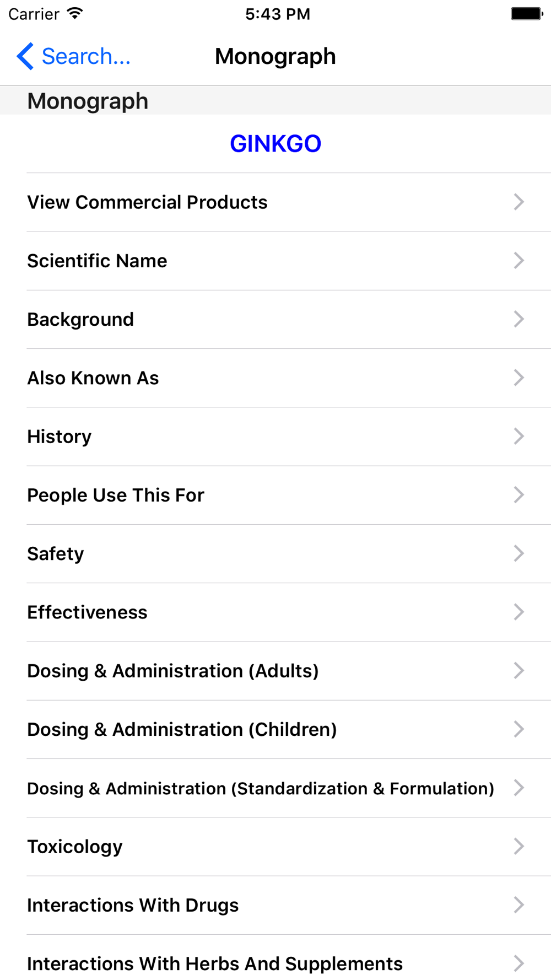551x980 pixels.
Task: View the Effectiveness section
Action: 275,612
